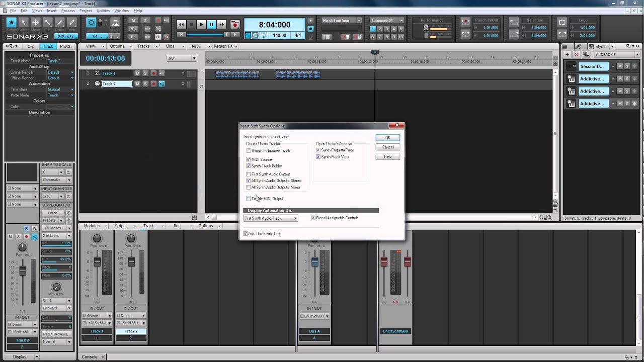Switch to the Clip inspector tab
644x362 pixels.
click(31, 46)
